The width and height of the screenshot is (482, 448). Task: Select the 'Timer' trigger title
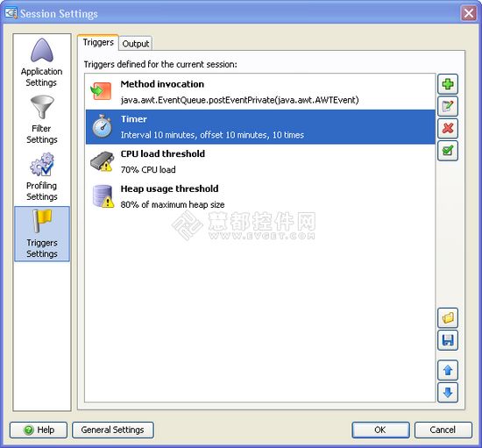(134, 119)
